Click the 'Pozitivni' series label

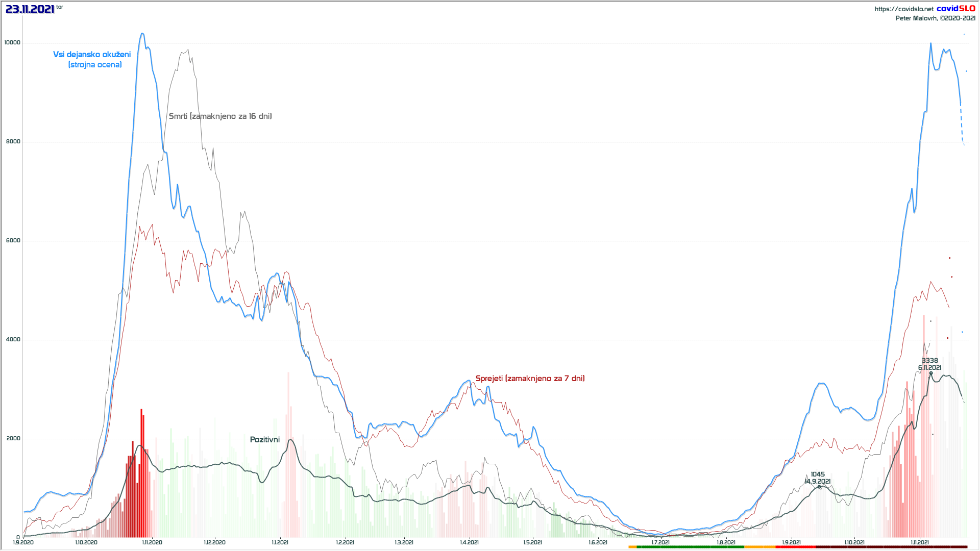pyautogui.click(x=264, y=440)
